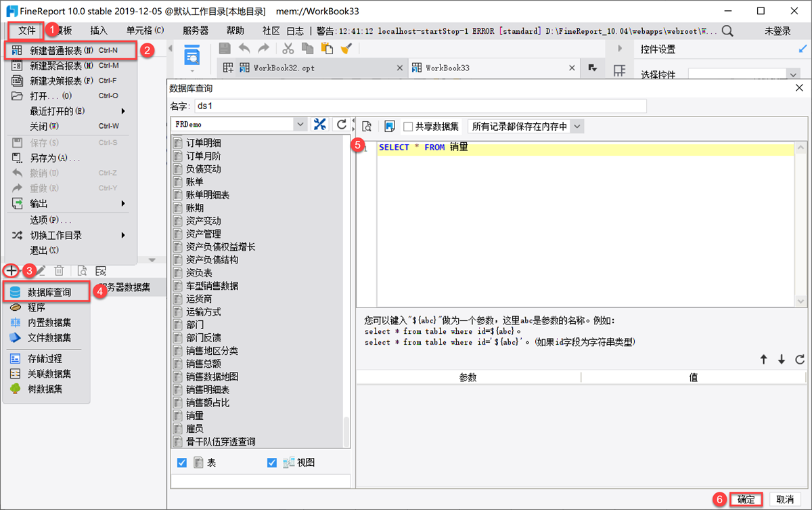Click the scissors cut icon
The image size is (812, 510).
click(x=288, y=48)
